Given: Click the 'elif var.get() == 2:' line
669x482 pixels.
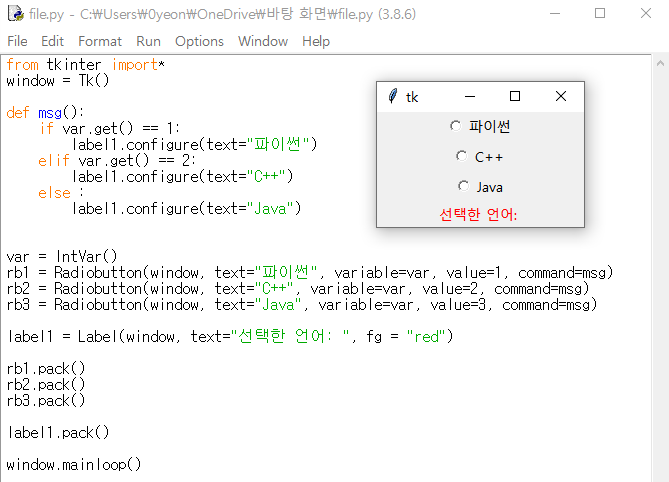Looking at the screenshot, I should coord(117,161).
